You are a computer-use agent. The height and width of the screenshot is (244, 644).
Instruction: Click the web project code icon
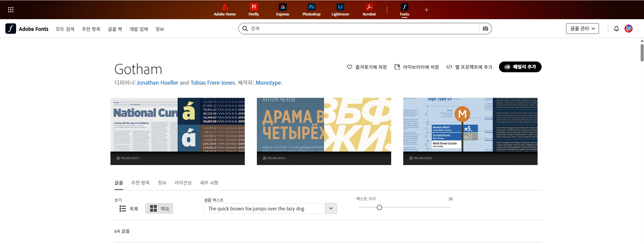[449, 67]
